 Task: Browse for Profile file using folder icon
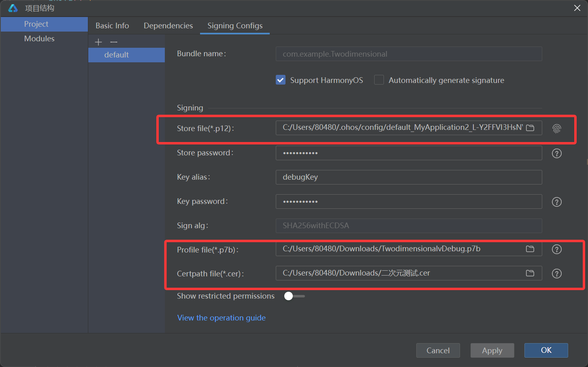[530, 249]
